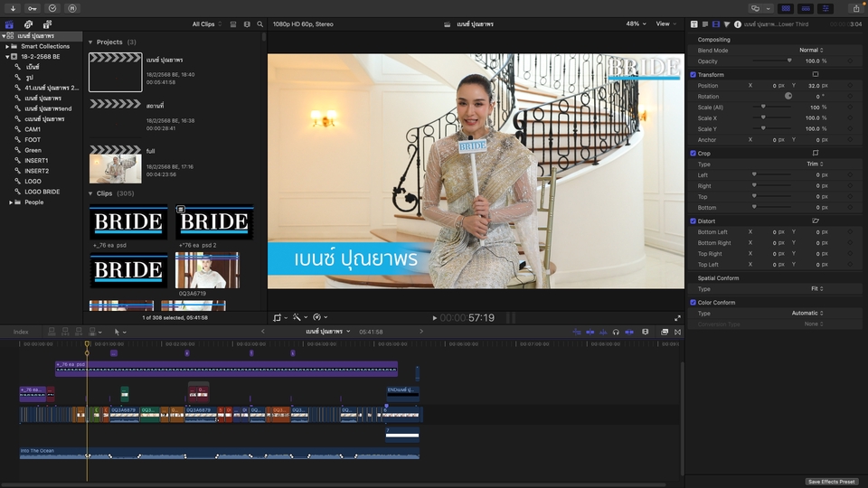Open the Blend Mode Normal dropdown
Viewport: 868px width, 488px height.
(811, 51)
